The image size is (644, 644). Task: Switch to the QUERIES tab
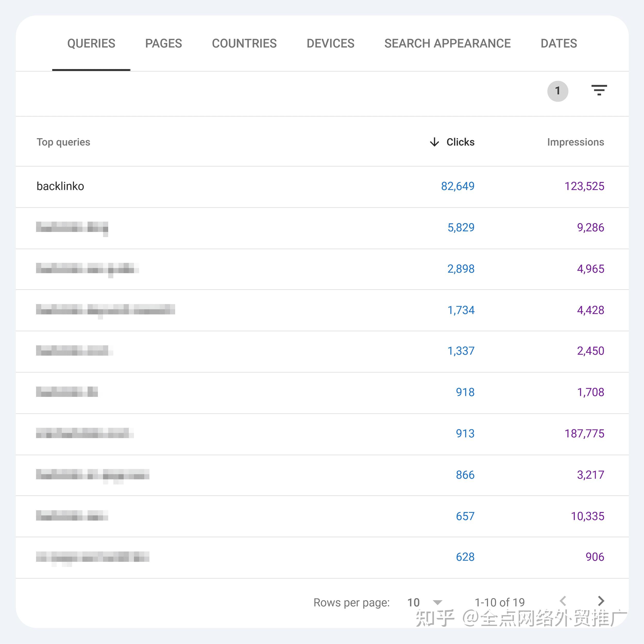[x=91, y=43]
